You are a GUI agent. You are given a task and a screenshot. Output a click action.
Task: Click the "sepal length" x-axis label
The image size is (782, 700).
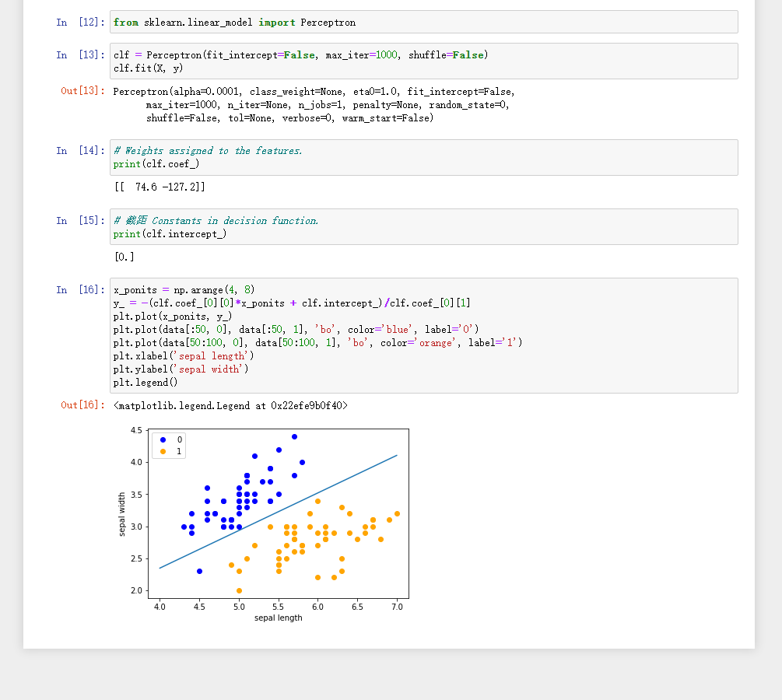pyautogui.click(x=278, y=618)
